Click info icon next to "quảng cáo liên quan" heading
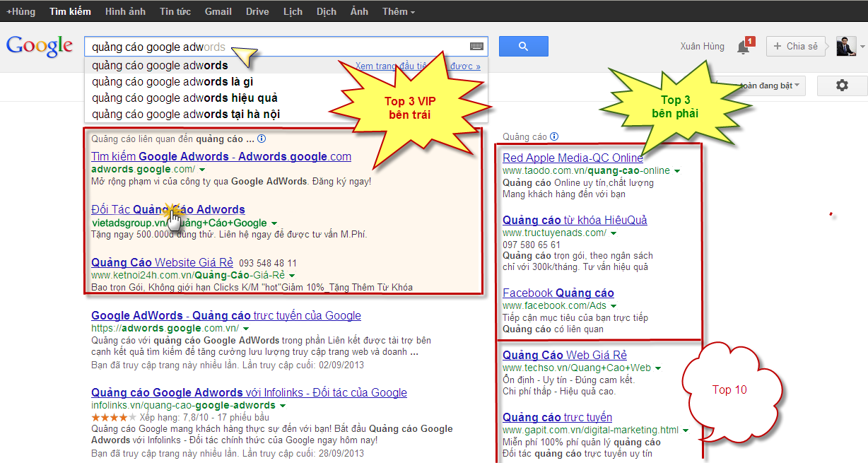Image resolution: width=868 pixels, height=463 pixels. click(x=262, y=139)
